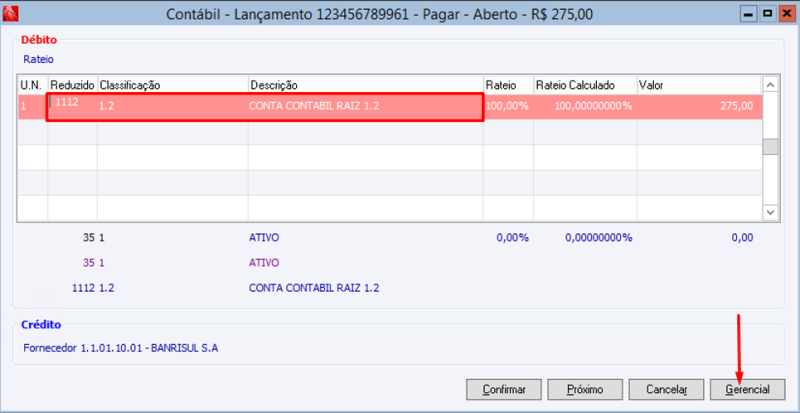Click the Débito section heading
Viewport: 800px width, 413px height.
(39, 40)
